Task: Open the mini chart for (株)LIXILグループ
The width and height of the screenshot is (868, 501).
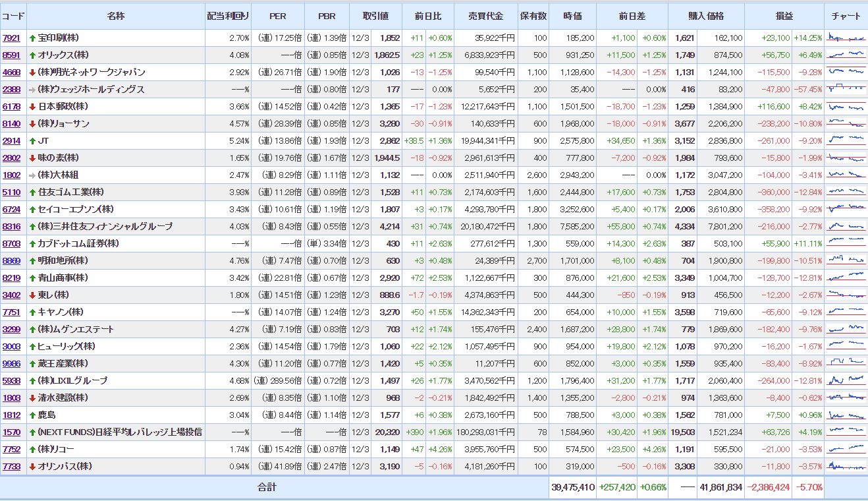Action: (x=846, y=380)
